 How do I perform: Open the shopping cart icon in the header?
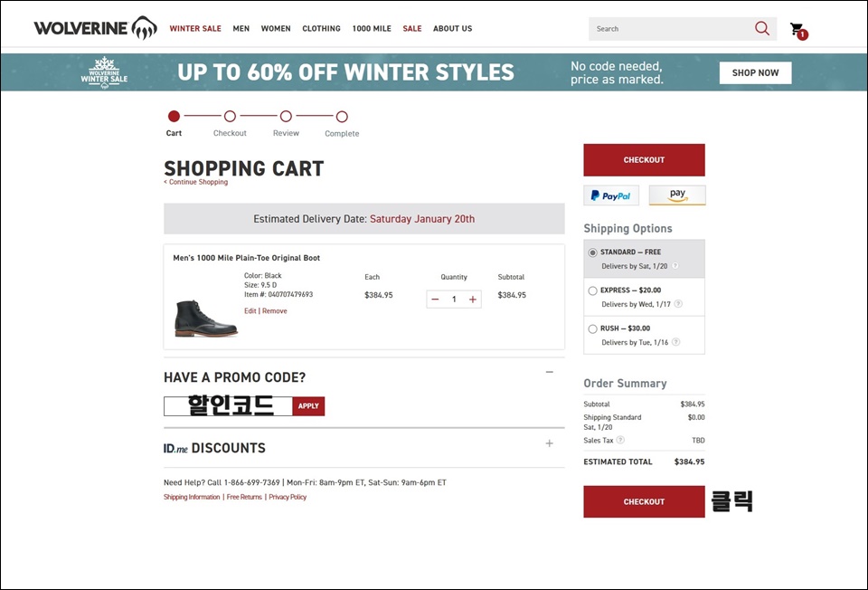[798, 31]
